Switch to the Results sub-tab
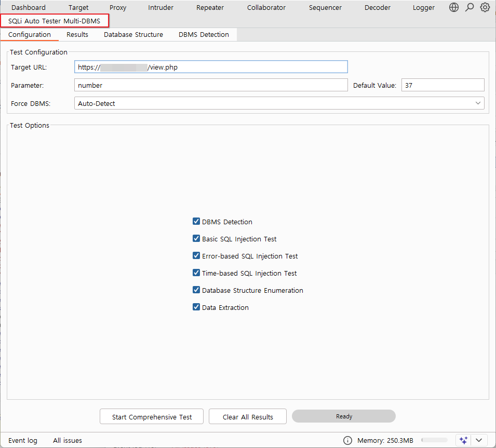Screen dimensions: 496x448 pyautogui.click(x=77, y=34)
